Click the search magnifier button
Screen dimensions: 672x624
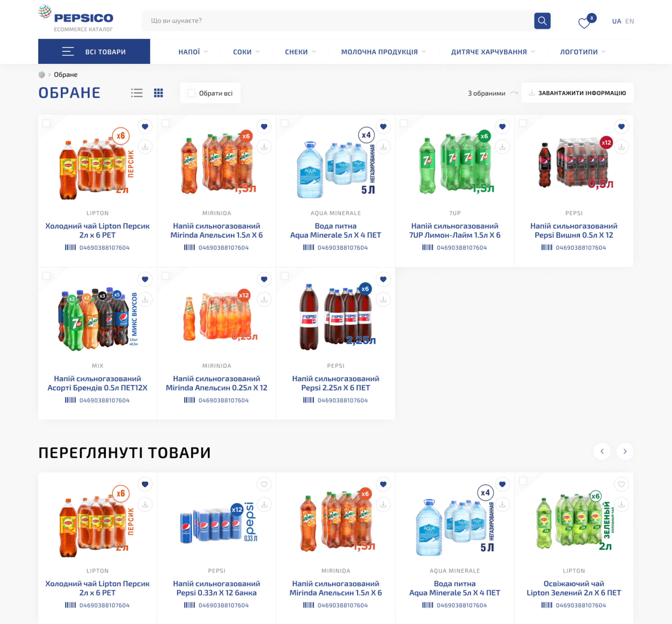point(542,21)
